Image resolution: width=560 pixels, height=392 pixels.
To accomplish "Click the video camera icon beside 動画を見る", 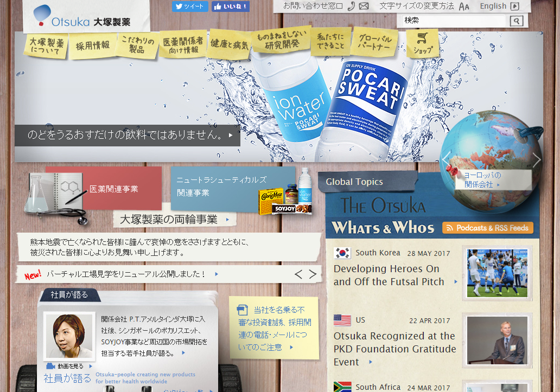I will coord(50,367).
